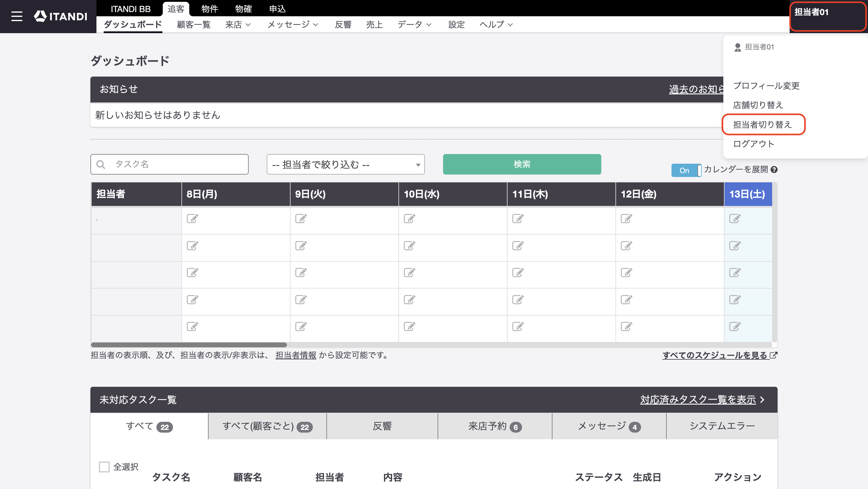This screenshot has width=868, height=489.
Task: Click edit icon in second row under 8日(月)
Action: tap(192, 245)
